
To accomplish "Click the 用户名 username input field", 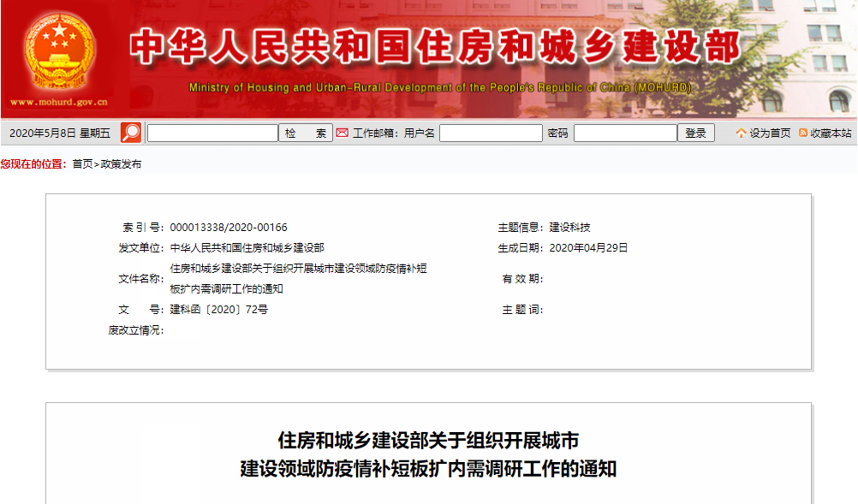I will pyautogui.click(x=491, y=133).
